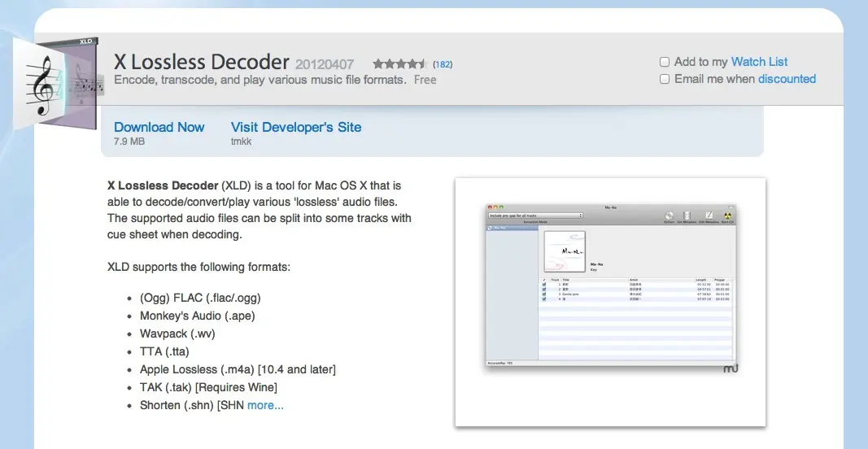Expand the description with the more... link
Image resolution: width=868 pixels, height=449 pixels.
click(265, 405)
